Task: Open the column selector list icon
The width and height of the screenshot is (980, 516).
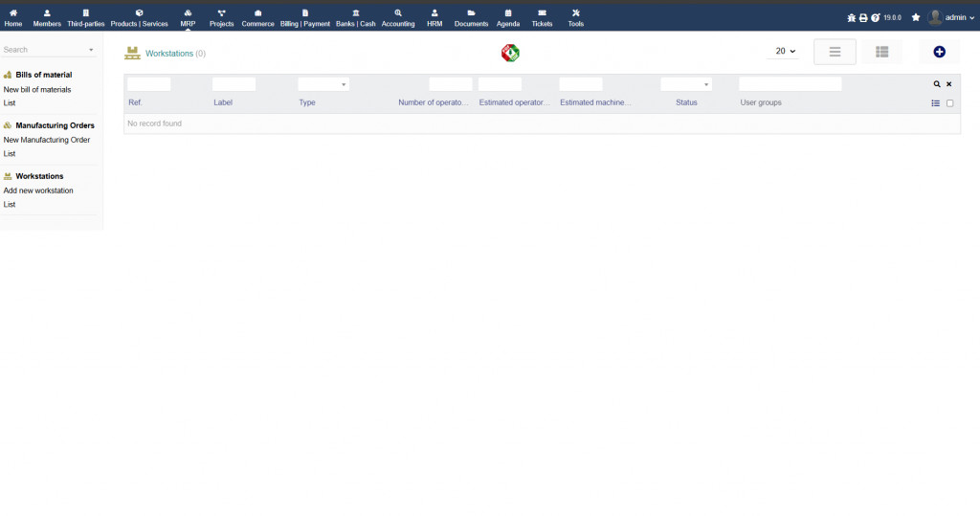Action: pyautogui.click(x=936, y=103)
